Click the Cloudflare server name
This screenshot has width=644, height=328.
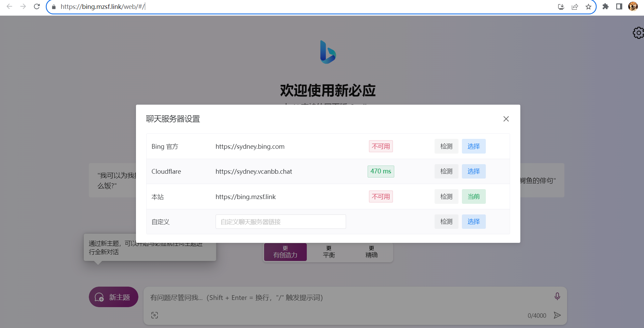click(x=166, y=171)
